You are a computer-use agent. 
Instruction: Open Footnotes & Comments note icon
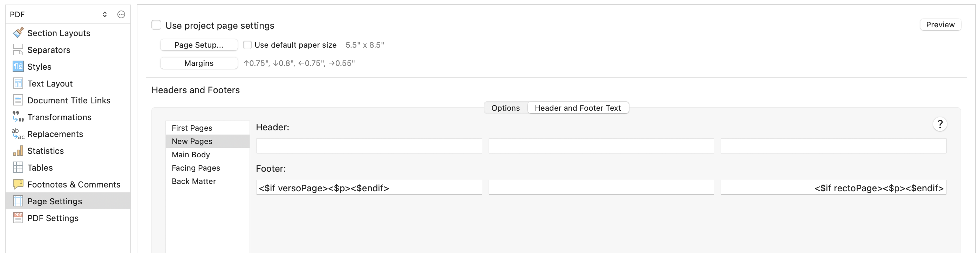tap(18, 184)
